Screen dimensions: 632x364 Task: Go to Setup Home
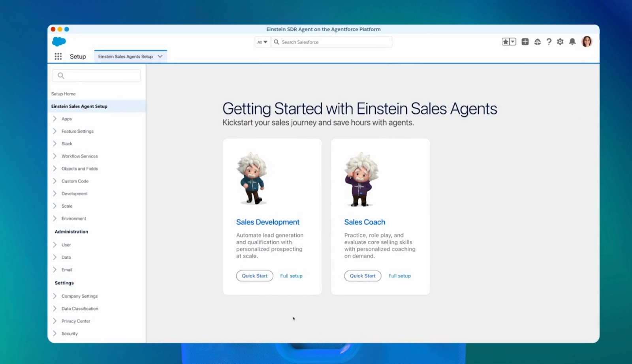coord(63,94)
